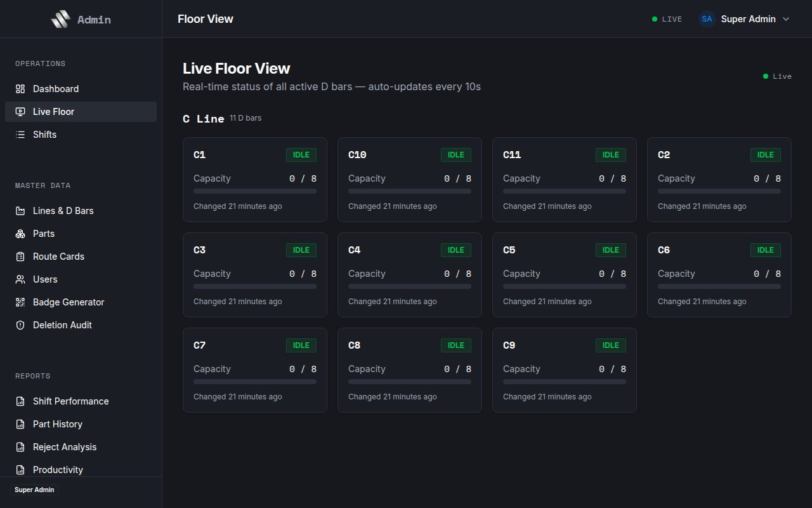This screenshot has height=508, width=812.
Task: Select the Live Floor monitor icon
Action: [20, 112]
